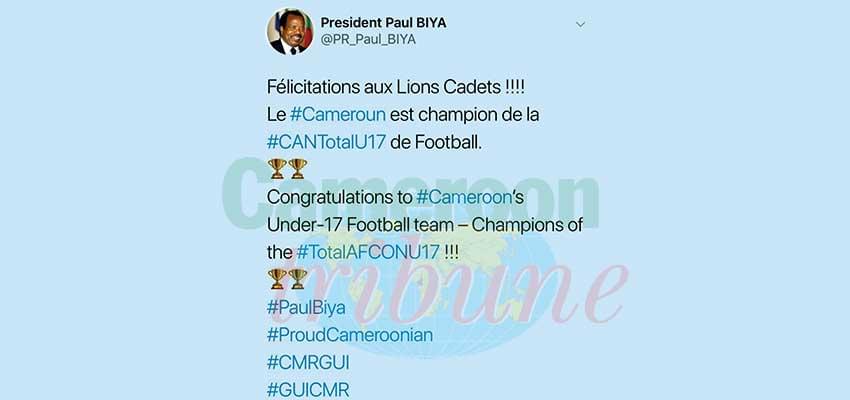Click the #Cameroon hashtag in the English text
The image size is (850, 400).
click(464, 197)
